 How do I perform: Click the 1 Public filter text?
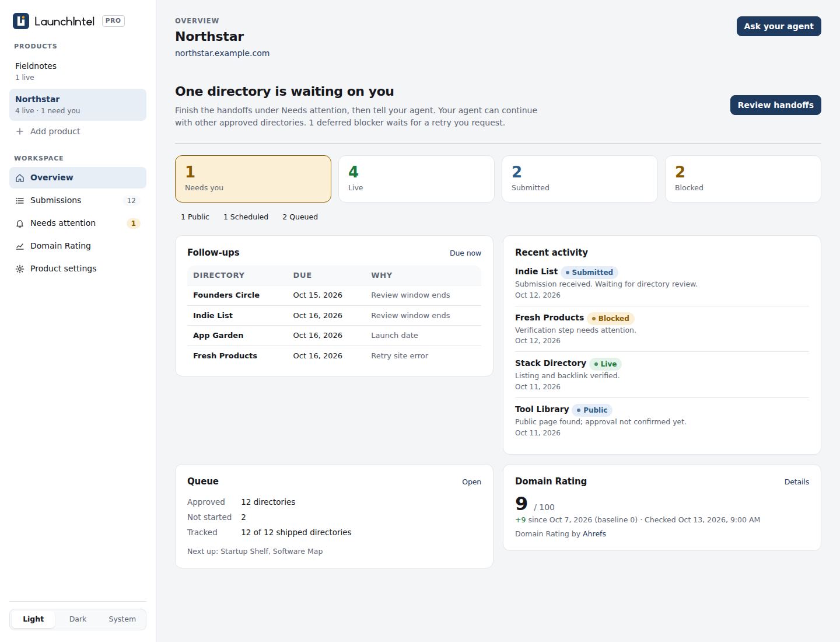tap(195, 217)
